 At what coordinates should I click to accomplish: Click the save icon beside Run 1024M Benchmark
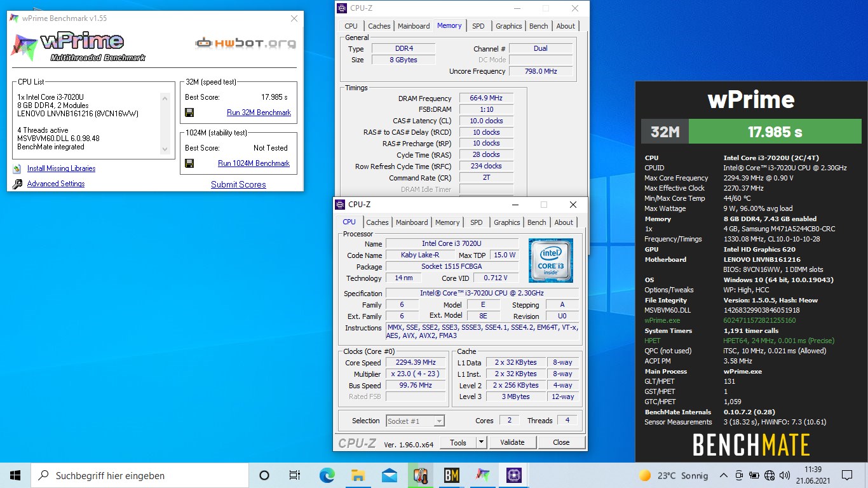(189, 163)
